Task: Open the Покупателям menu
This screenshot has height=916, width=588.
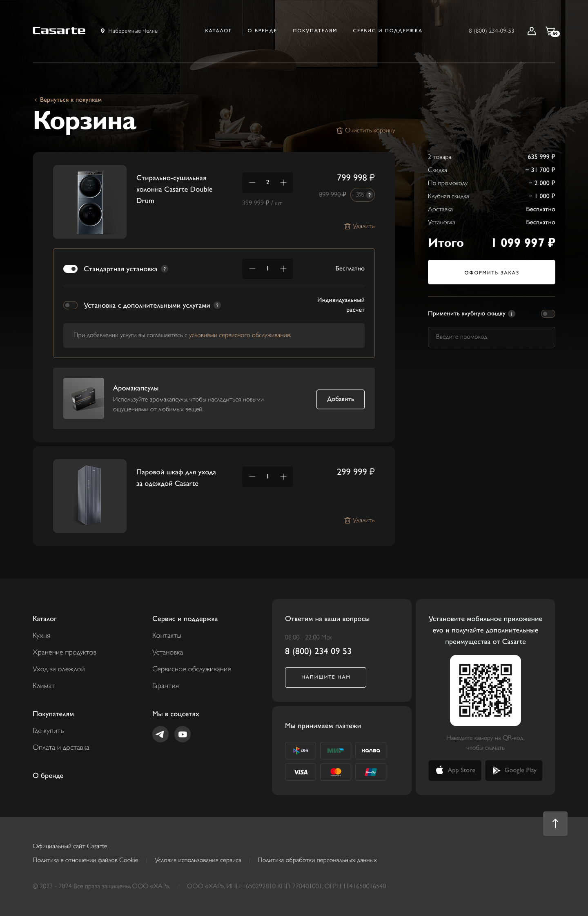Action: pyautogui.click(x=315, y=31)
